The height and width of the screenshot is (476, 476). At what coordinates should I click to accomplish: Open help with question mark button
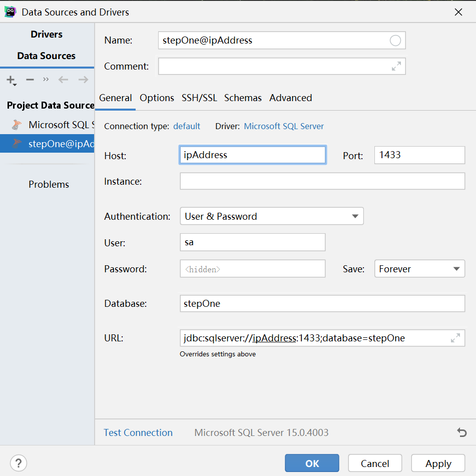(x=19, y=463)
